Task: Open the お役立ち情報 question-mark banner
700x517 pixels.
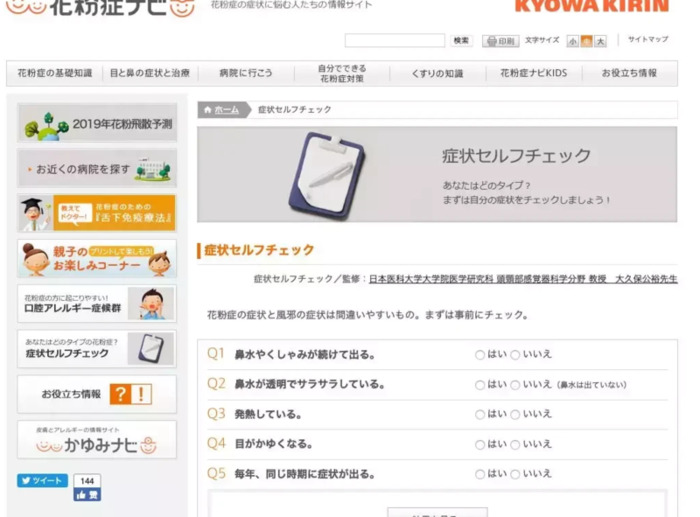Action: (97, 394)
